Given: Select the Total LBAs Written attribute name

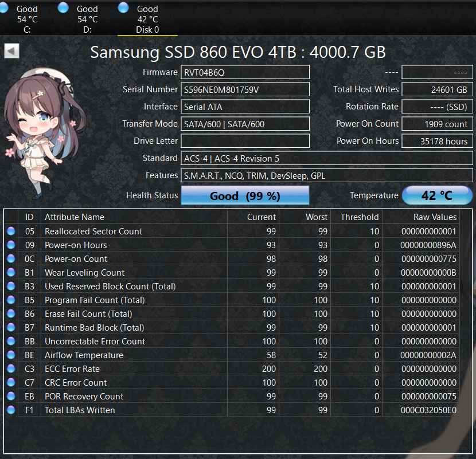Looking at the screenshot, I should tap(80, 410).
